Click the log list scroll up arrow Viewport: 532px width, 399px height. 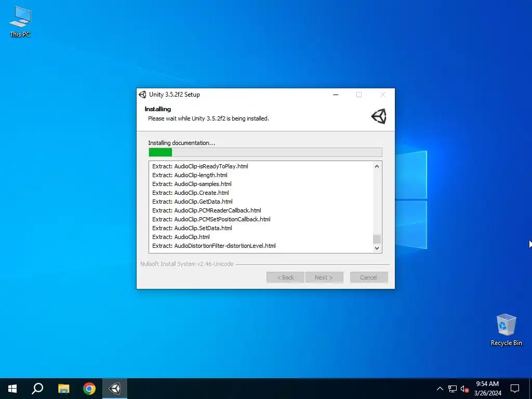coord(377,166)
